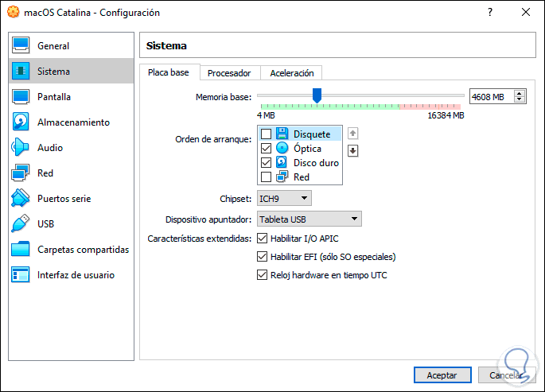Uncheck Habilitar I/O APIC

[262, 238]
